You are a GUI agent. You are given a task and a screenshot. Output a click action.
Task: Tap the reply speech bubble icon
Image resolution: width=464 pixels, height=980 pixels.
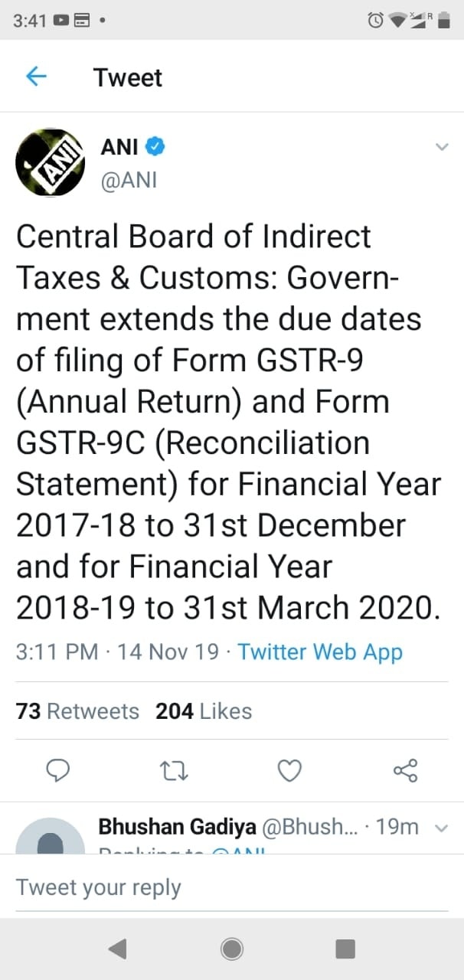click(59, 771)
